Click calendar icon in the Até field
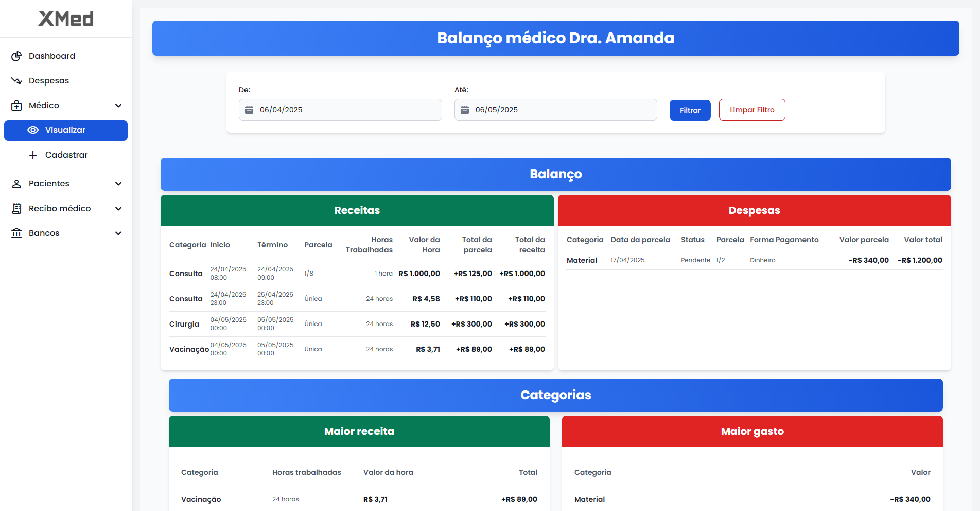The width and height of the screenshot is (980, 511). click(x=465, y=110)
